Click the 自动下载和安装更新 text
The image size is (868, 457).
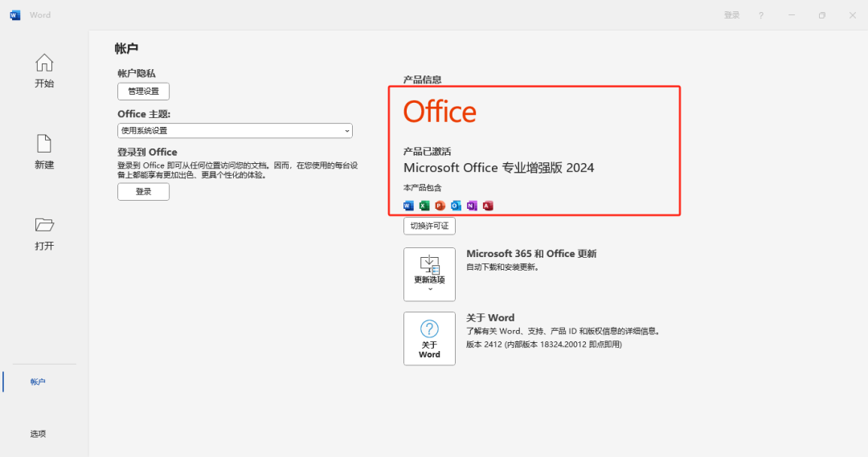coord(502,267)
